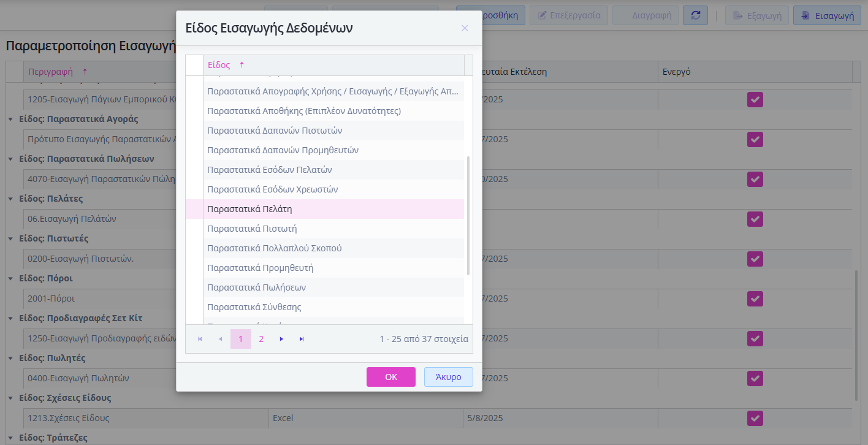Go to first page of list
The width and height of the screenshot is (868, 445).
pyautogui.click(x=200, y=339)
